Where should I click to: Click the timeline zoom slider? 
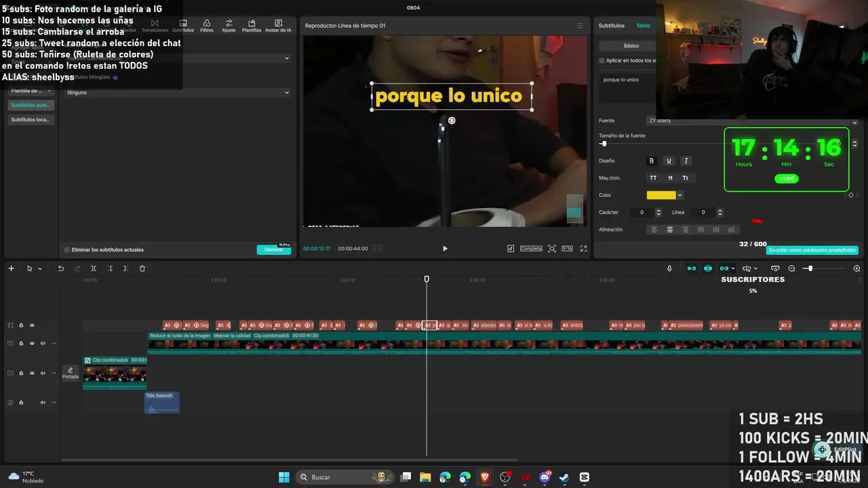pos(824,268)
